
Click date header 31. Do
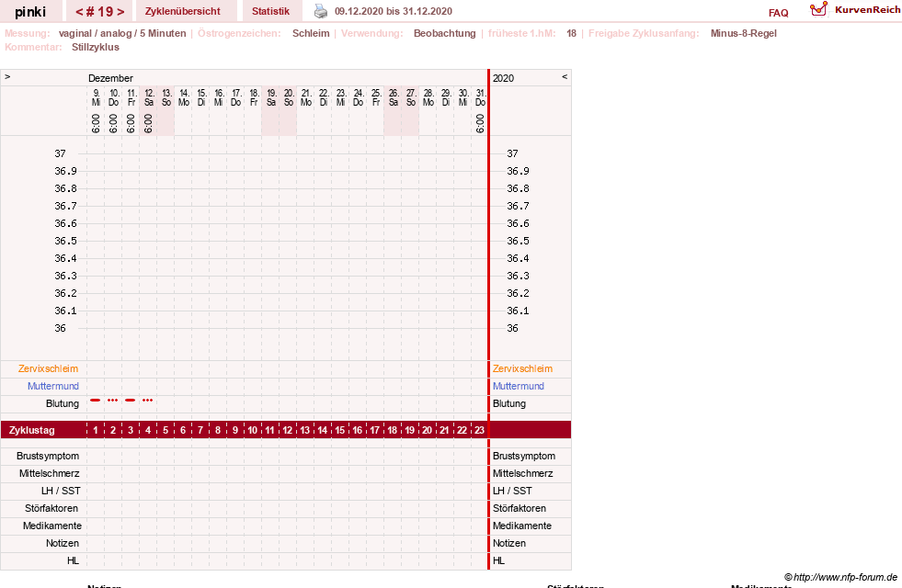click(x=480, y=97)
